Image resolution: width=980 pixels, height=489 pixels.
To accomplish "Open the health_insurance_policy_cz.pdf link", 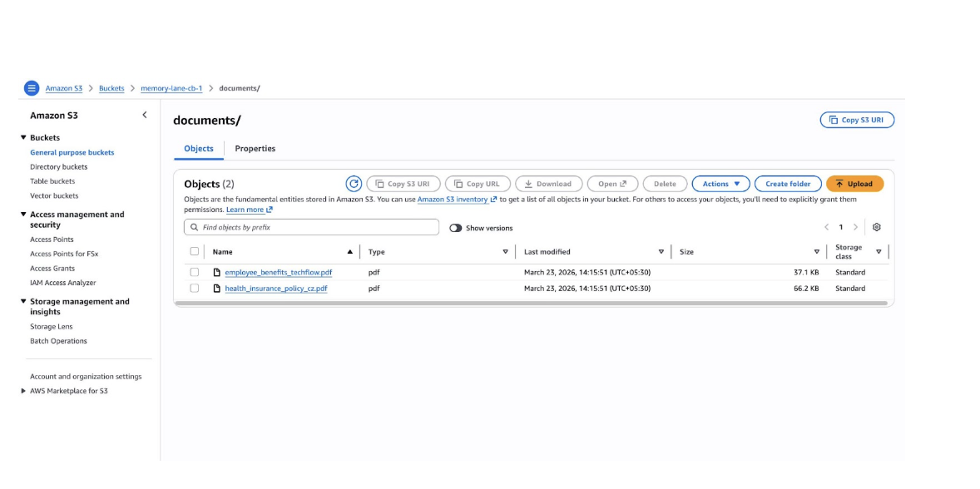I will click(x=275, y=289).
